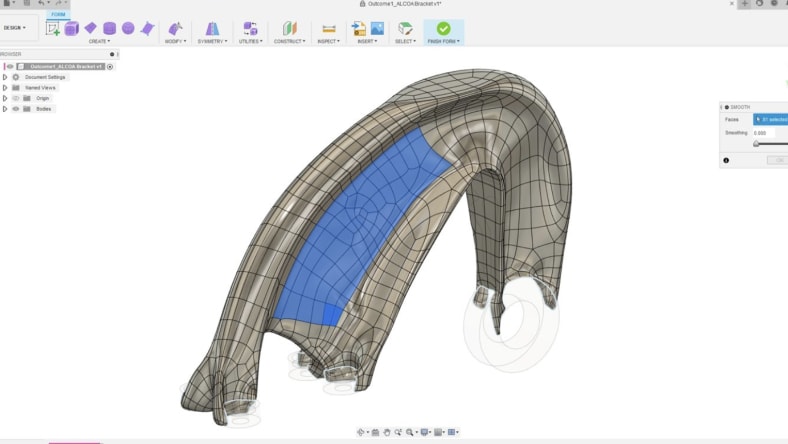Open the Symmetry dropdown menu

[x=212, y=41]
